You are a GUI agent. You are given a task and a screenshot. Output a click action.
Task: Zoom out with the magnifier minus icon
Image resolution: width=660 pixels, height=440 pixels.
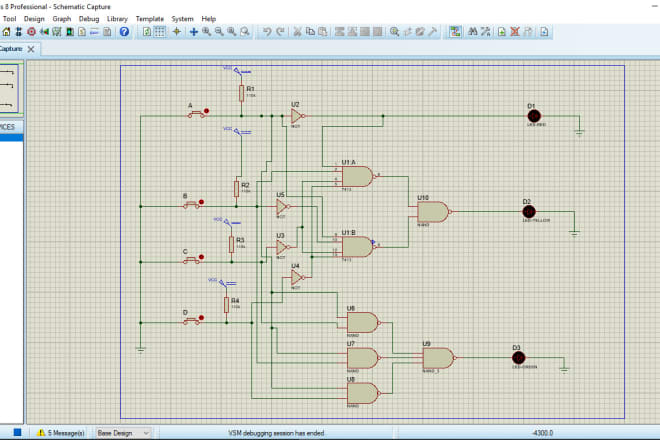coord(219,32)
